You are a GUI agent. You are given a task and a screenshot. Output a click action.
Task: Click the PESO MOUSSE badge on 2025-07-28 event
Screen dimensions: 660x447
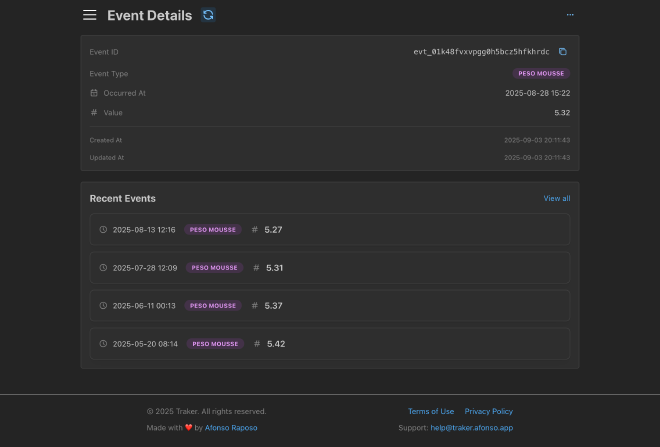pyautogui.click(x=214, y=268)
